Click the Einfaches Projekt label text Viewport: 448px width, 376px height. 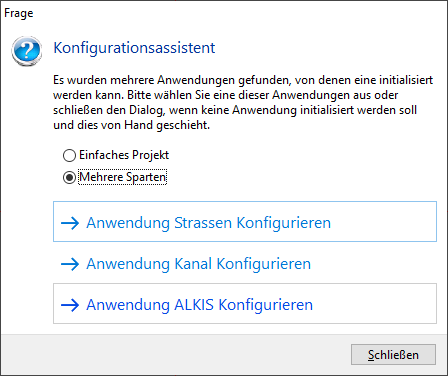click(x=124, y=155)
